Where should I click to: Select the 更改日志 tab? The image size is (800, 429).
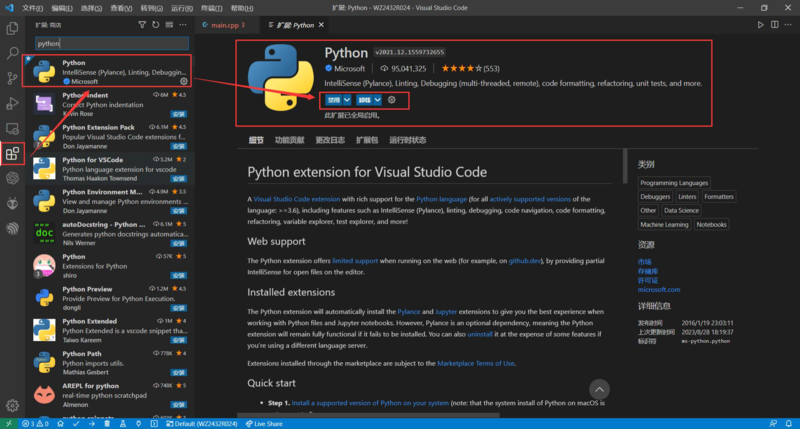[329, 140]
